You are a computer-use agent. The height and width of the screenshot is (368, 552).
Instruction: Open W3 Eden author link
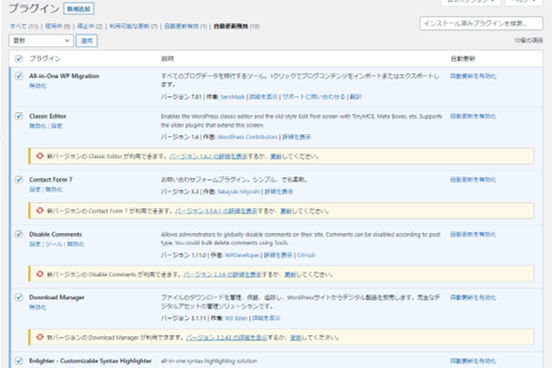(x=236, y=318)
